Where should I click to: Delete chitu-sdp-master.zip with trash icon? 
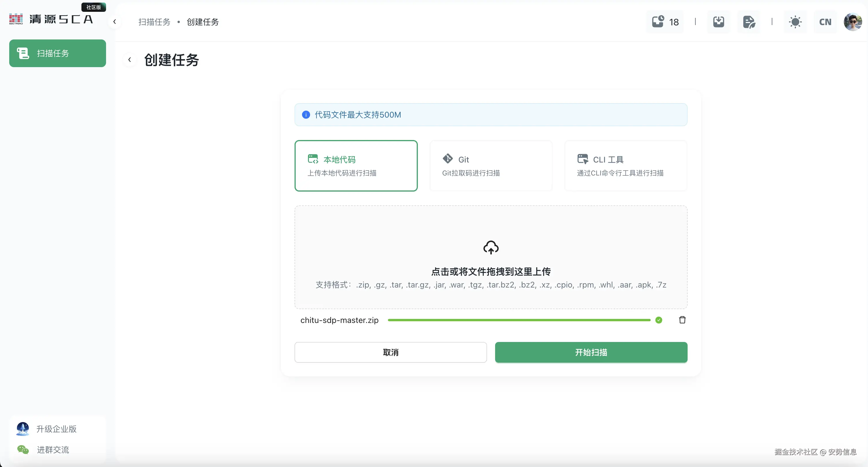(682, 320)
